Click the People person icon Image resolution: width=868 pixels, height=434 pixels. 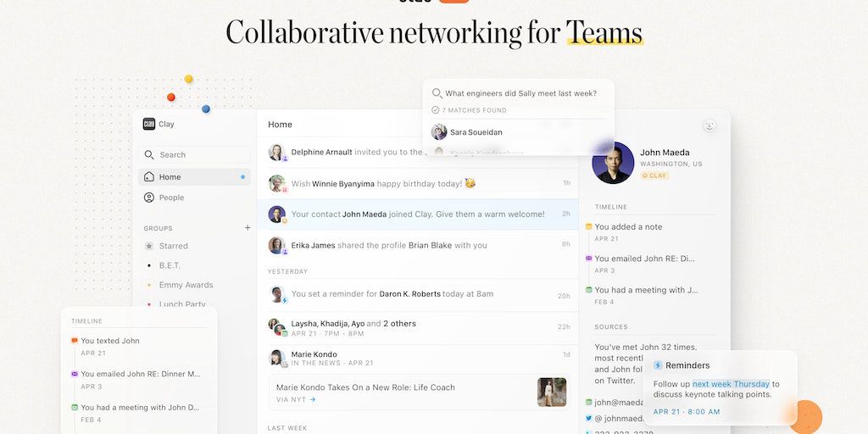tap(149, 198)
